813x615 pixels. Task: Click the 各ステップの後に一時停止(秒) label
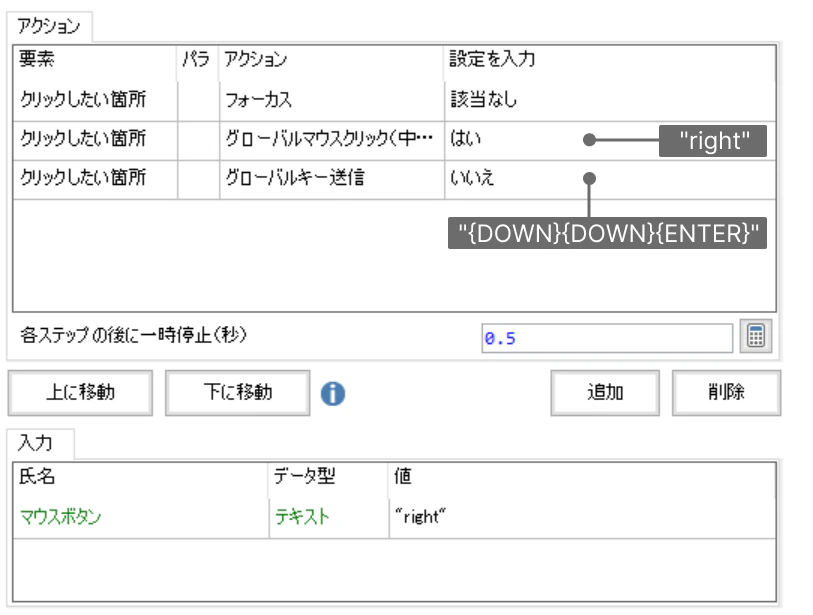[x=134, y=336]
